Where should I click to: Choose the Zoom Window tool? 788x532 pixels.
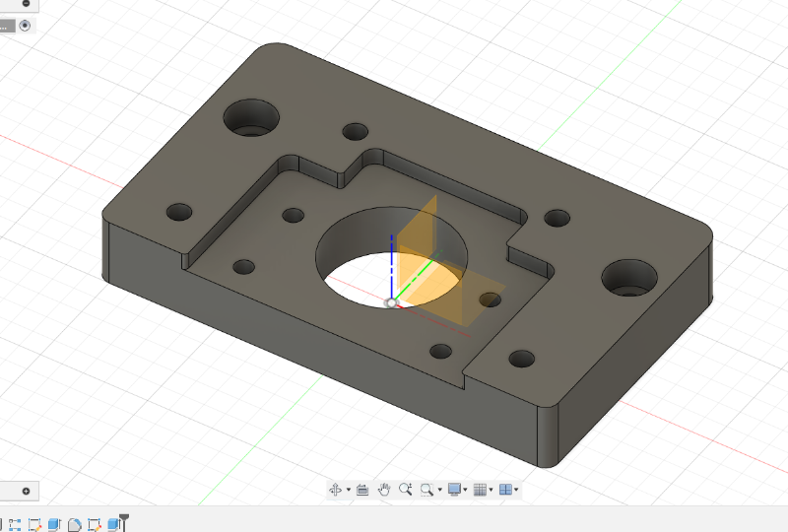coord(427,489)
